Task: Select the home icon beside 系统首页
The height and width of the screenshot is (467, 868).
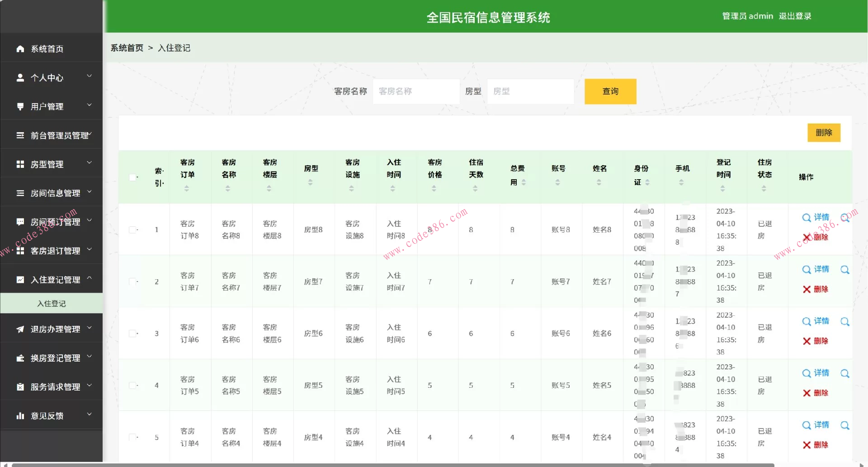Action: click(20, 48)
